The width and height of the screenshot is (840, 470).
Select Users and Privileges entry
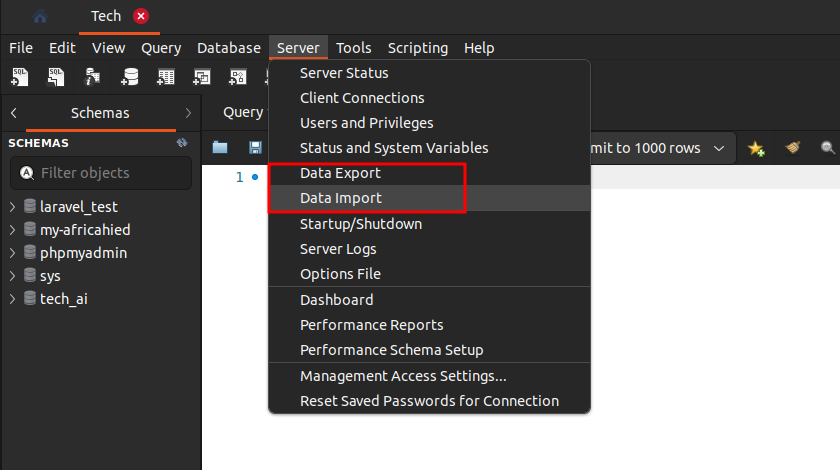click(x=430, y=123)
